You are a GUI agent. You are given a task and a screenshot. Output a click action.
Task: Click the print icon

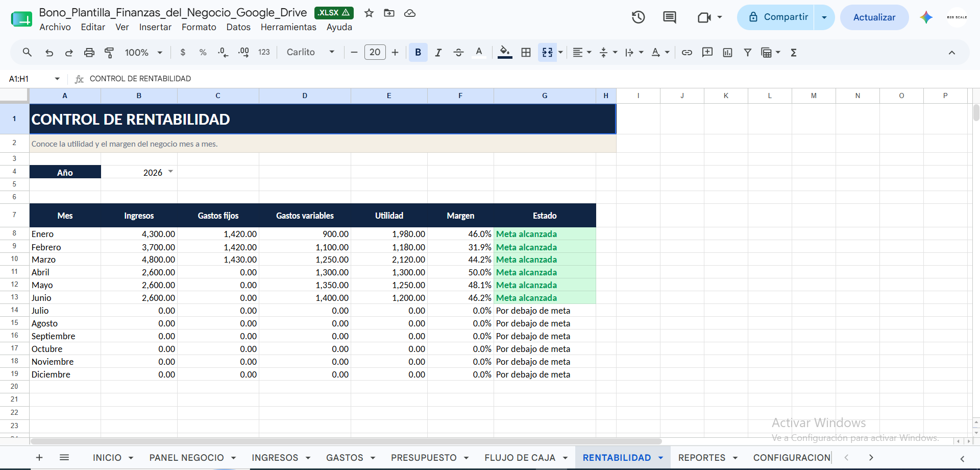89,52
